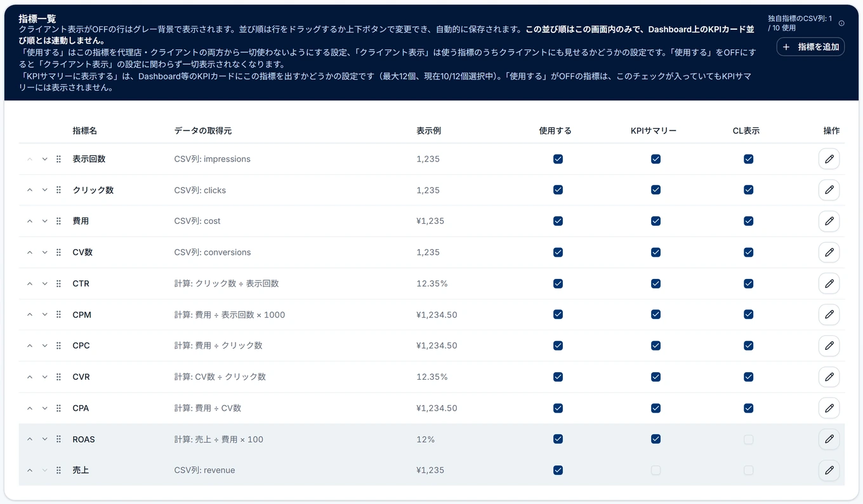Click the 指標名 column header

[85, 131]
